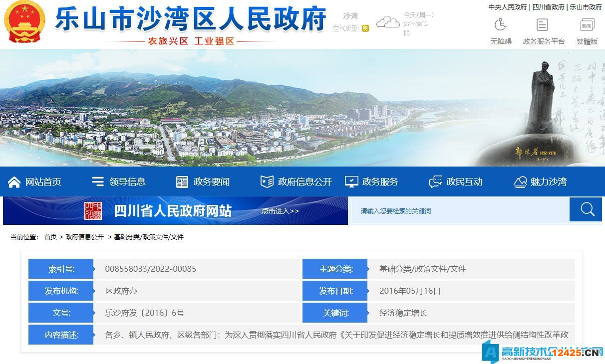Click the yellow 良 air quality badge

(366, 28)
